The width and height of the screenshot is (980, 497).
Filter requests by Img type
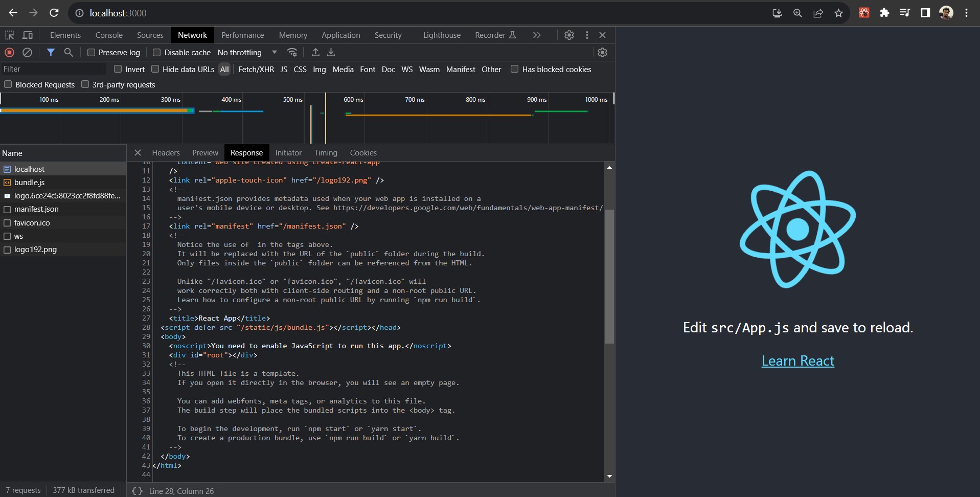point(319,69)
